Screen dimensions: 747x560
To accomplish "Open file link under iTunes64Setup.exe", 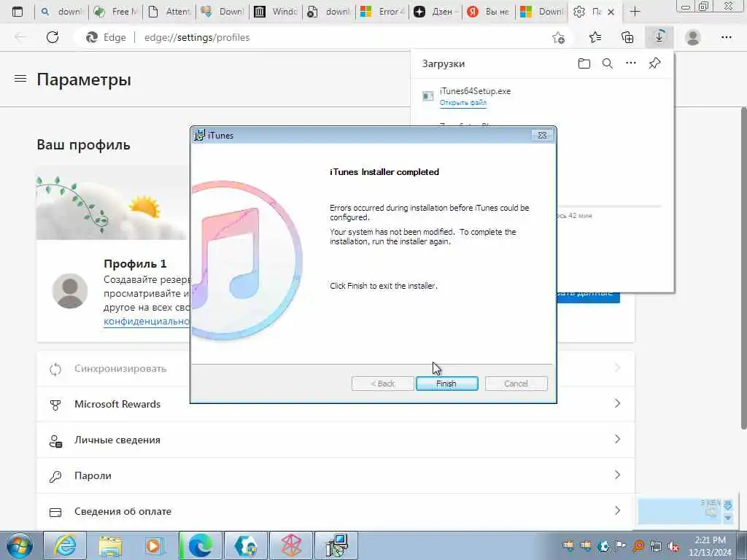I will click(x=463, y=102).
